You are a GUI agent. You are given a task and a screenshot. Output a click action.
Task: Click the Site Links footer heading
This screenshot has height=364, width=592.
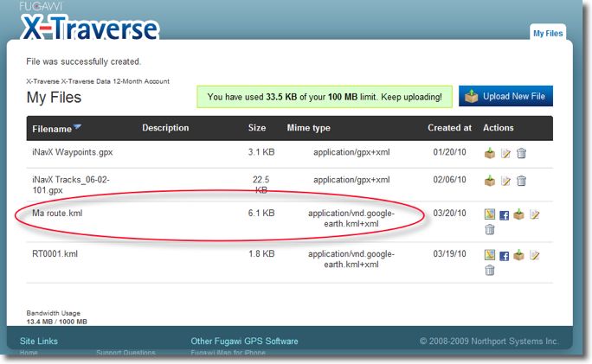click(x=39, y=341)
